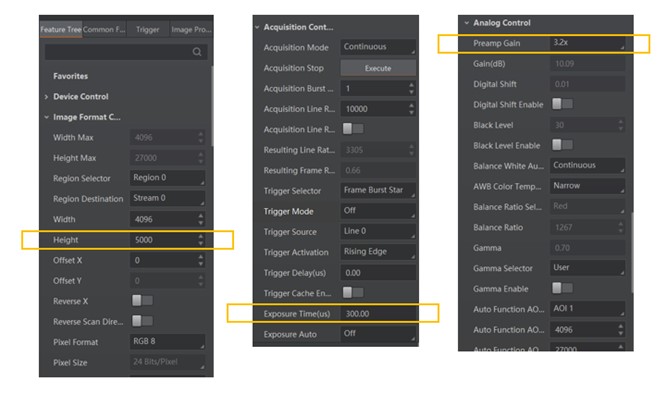Open the Acquisition Mode dropdown
Screen dimensions: 667x394
[378, 47]
